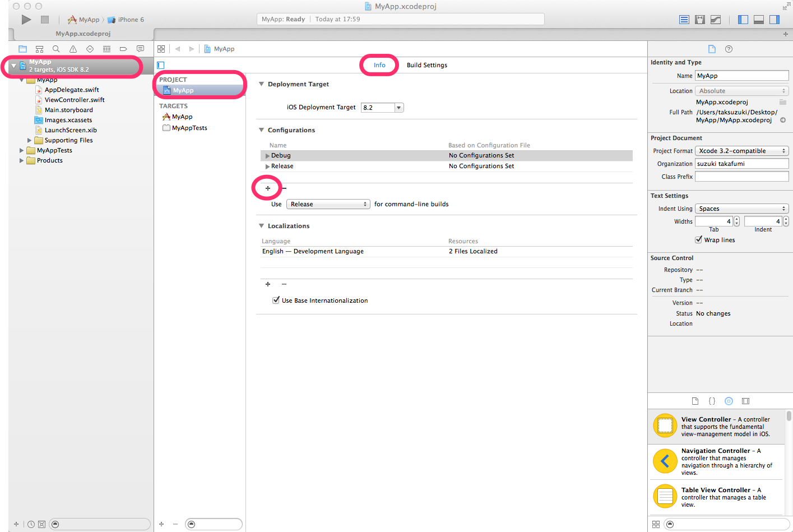Select the MyAppTests target
The height and width of the screenshot is (532, 793).
click(189, 128)
